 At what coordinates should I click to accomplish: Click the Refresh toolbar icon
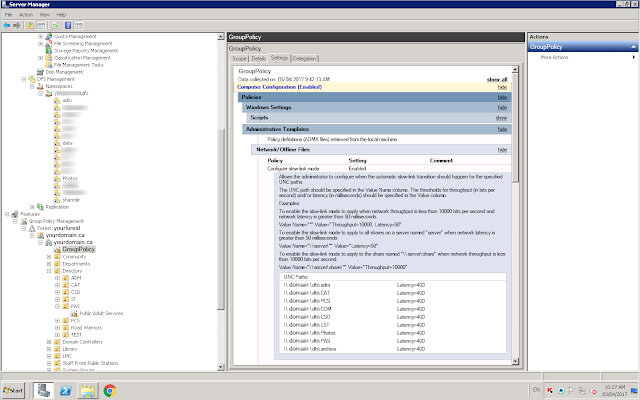coord(55,25)
